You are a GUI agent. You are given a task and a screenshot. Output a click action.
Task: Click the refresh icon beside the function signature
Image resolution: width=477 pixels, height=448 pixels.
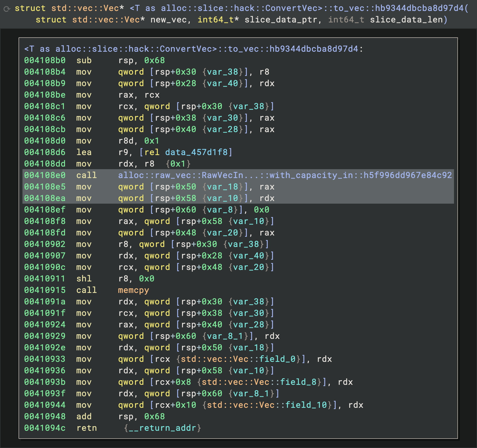(x=7, y=9)
